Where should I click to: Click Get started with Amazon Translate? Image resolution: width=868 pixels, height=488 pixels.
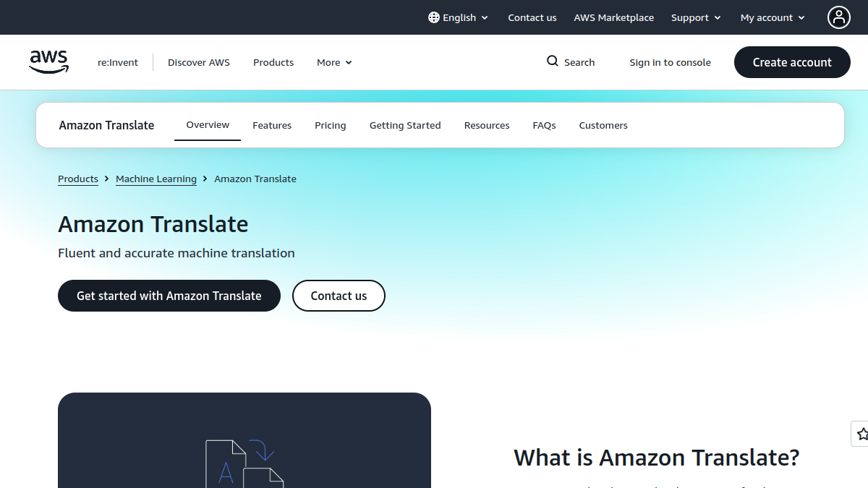click(169, 296)
